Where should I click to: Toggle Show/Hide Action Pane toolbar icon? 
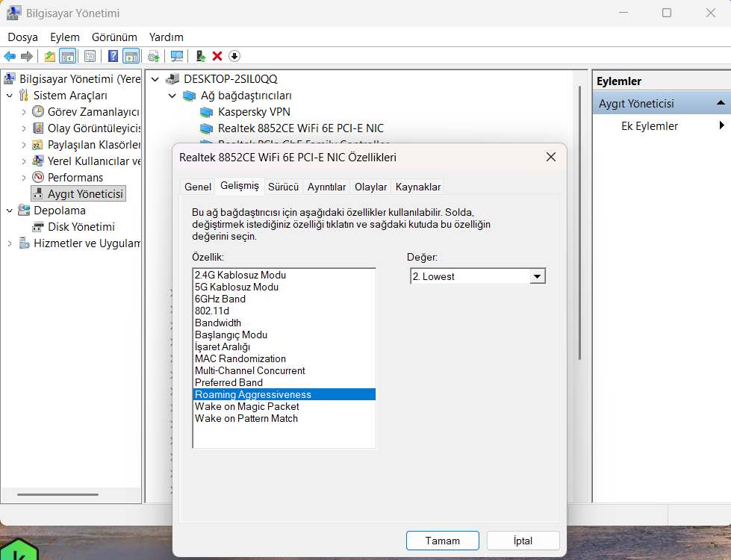point(131,57)
